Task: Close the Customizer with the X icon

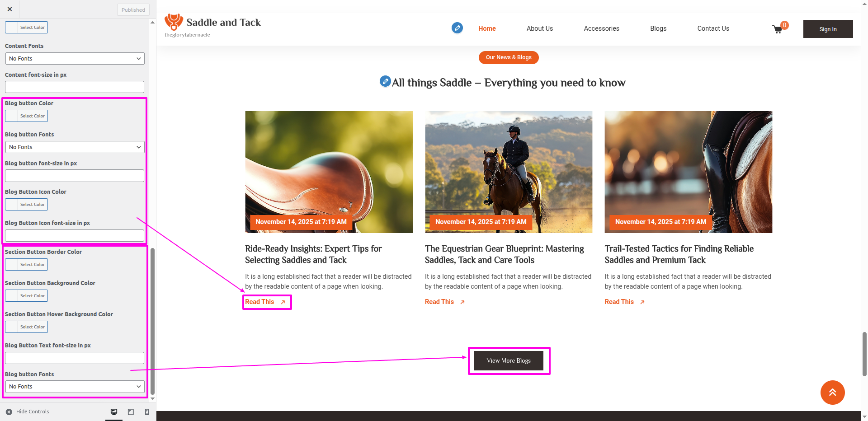Action: point(10,9)
